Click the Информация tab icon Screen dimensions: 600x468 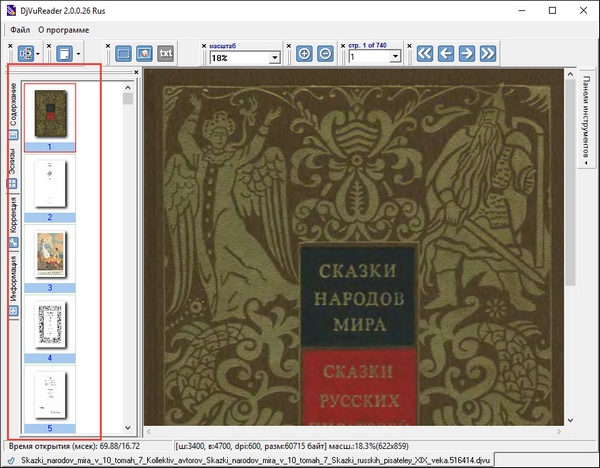[x=13, y=310]
